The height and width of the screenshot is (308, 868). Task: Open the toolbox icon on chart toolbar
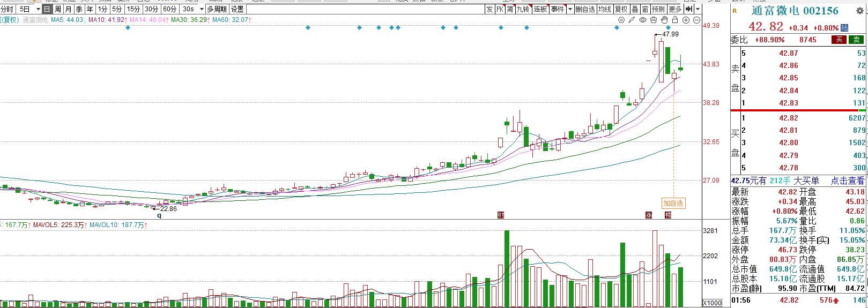654,20
